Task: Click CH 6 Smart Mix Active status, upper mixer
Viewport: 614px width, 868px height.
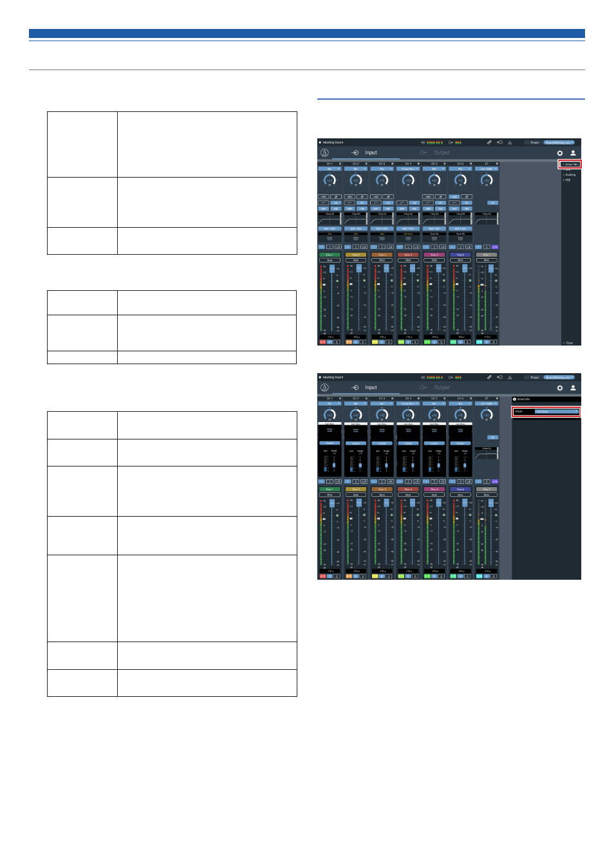Action: point(460,238)
